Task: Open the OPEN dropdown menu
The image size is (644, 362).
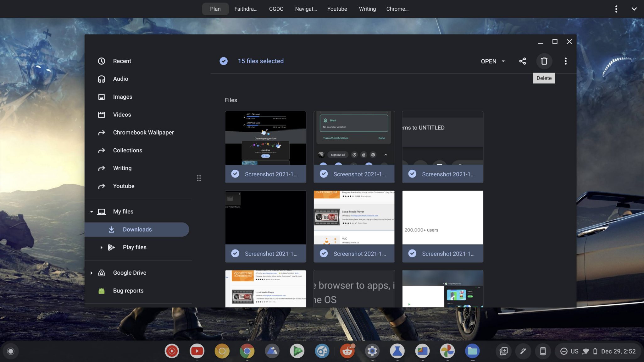Action: point(492,61)
